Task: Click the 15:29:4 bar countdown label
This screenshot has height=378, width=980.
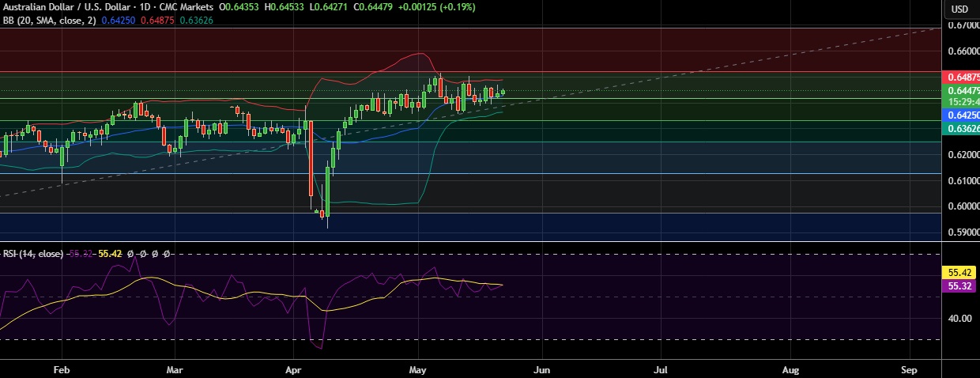Action: (x=959, y=101)
